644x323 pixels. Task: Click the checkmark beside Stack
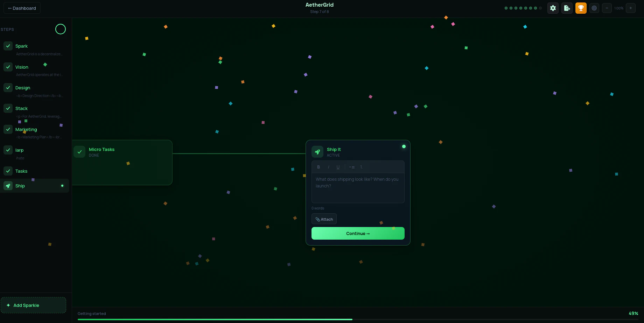[x=8, y=108]
